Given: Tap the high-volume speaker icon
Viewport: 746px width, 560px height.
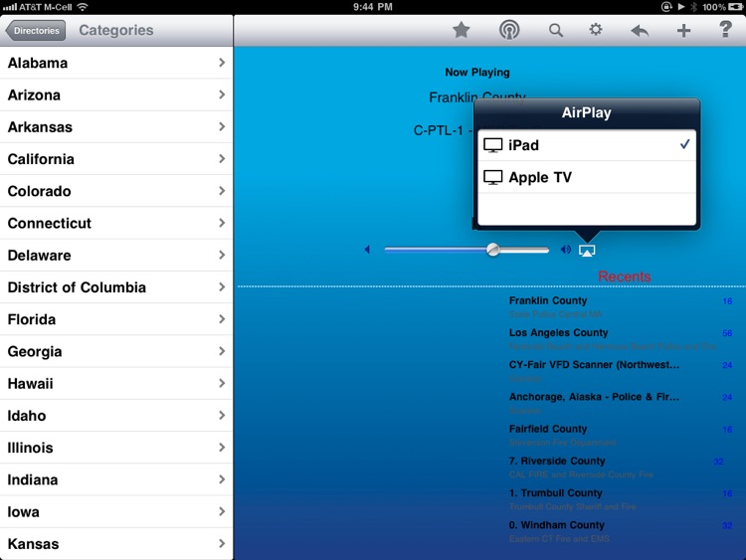Looking at the screenshot, I should 565,250.
